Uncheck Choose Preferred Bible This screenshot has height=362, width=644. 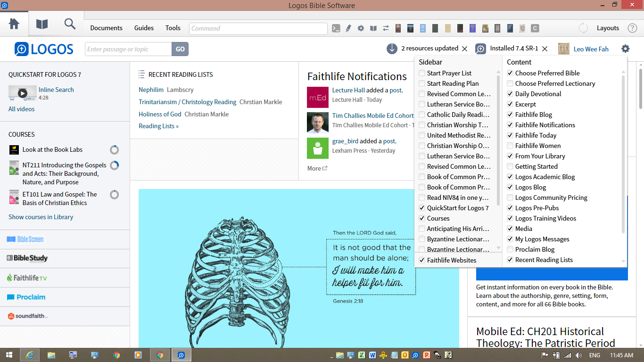[510, 73]
